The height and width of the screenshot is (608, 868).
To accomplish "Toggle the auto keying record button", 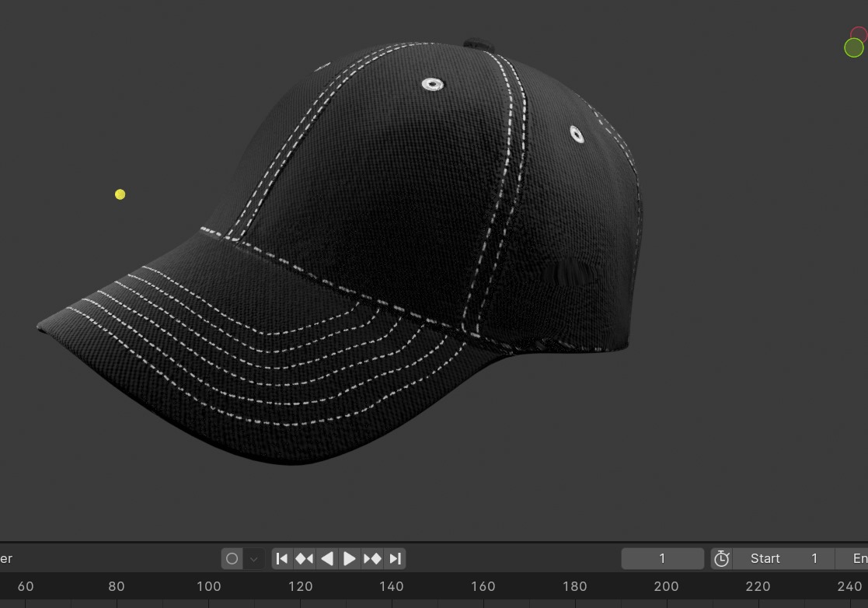I will coord(232,558).
